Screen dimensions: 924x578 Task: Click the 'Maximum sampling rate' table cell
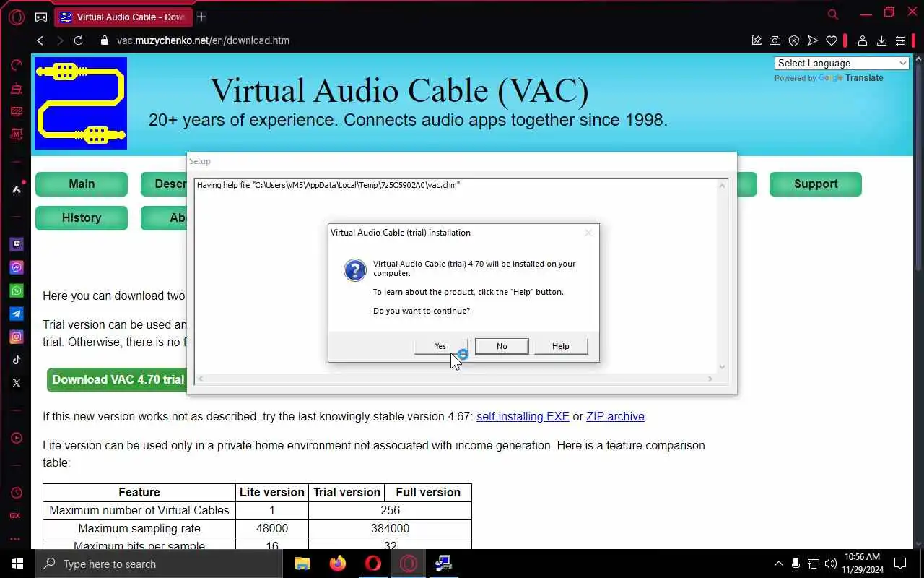139,529
